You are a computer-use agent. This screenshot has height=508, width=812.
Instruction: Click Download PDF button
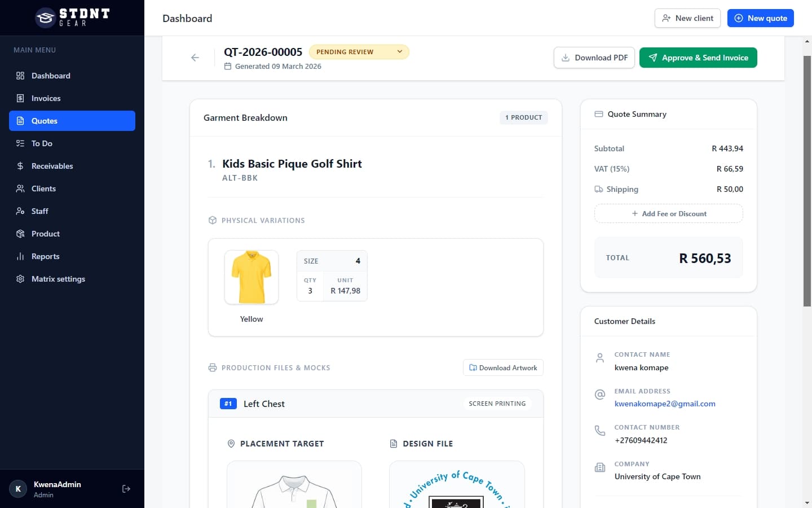[x=594, y=58]
